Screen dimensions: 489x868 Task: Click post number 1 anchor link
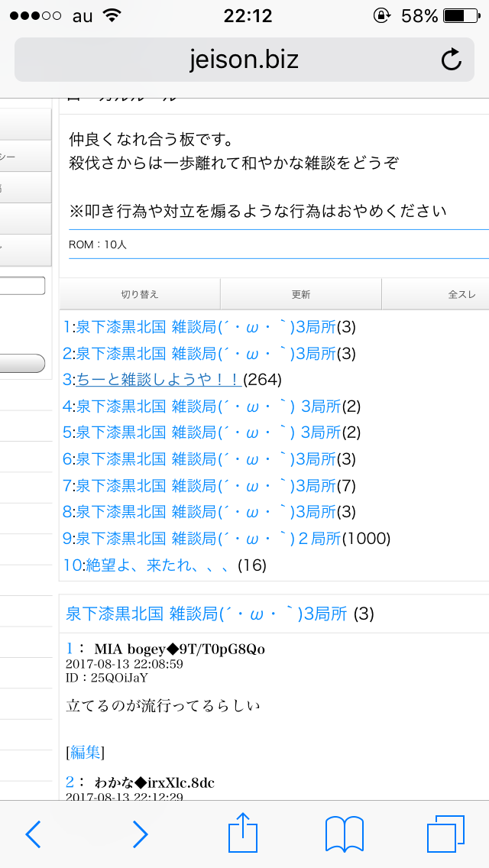(69, 649)
